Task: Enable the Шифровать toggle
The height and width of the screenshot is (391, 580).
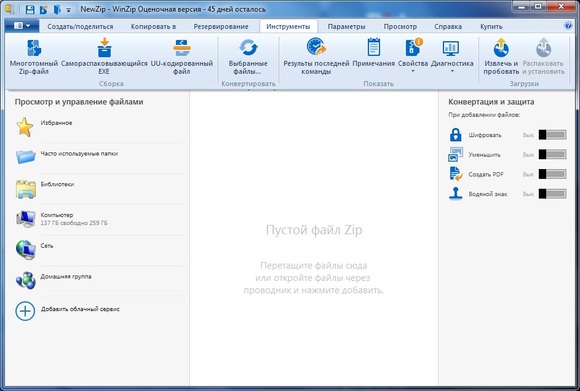Action: 552,135
